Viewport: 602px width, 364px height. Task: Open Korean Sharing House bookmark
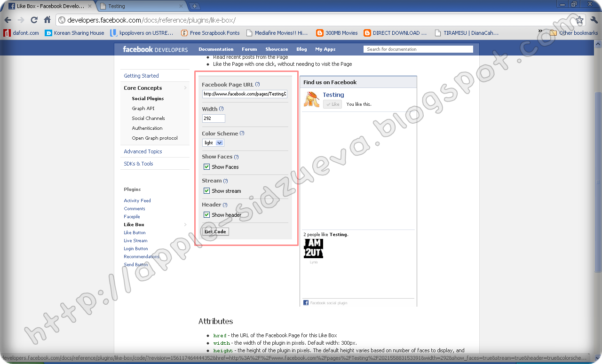[x=75, y=33]
